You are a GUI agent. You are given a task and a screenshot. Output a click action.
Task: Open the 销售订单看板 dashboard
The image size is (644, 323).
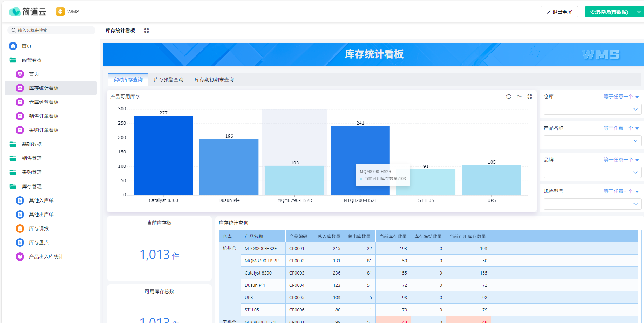coord(43,116)
